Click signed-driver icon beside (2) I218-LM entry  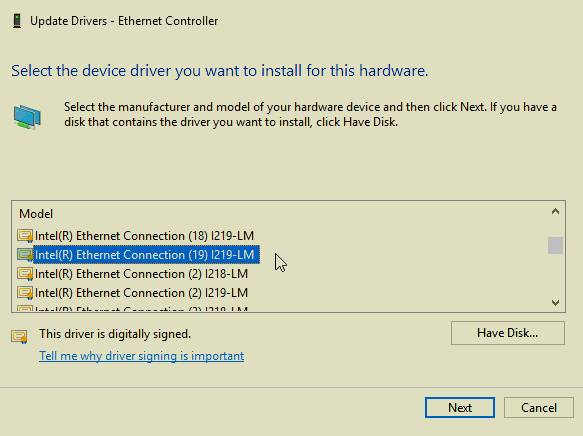[x=25, y=274]
